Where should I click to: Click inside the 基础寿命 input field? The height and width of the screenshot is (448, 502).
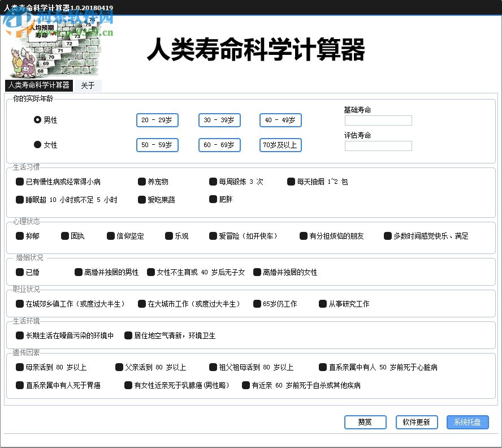click(378, 120)
